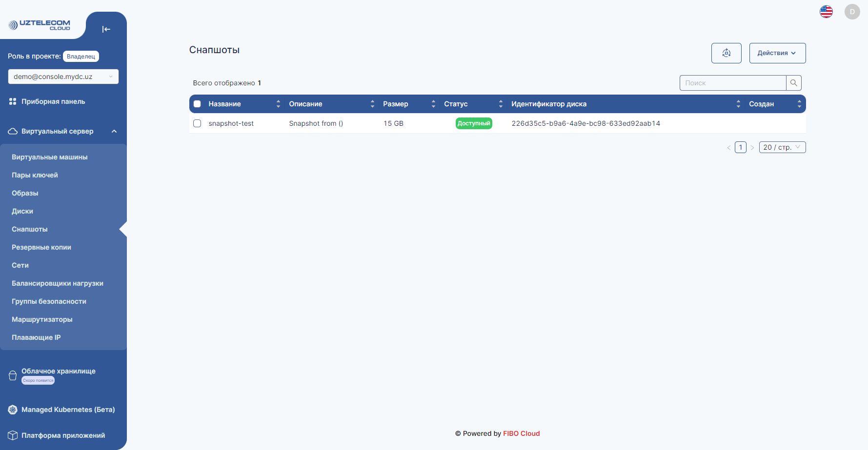
Task: Switch language via the US flag icon
Action: pyautogui.click(x=826, y=12)
